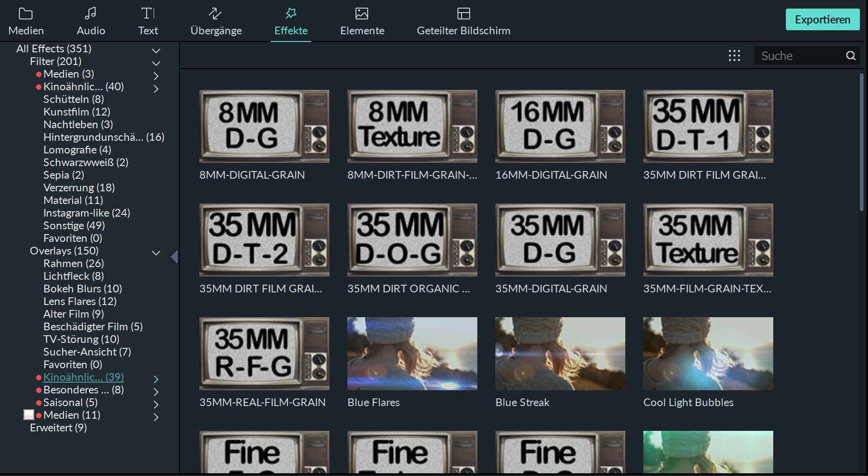Expand the Saisonal (5) arrow
This screenshot has height=476, width=868.
156,404
